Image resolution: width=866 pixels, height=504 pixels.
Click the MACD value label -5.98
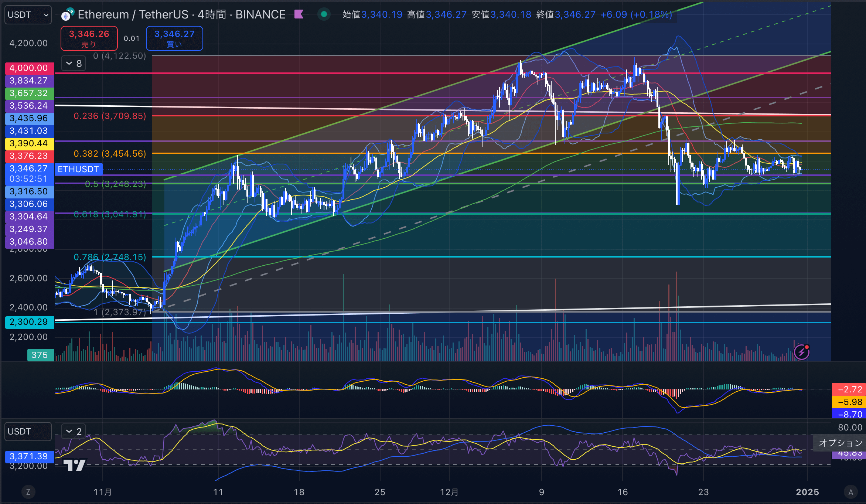[x=849, y=402]
